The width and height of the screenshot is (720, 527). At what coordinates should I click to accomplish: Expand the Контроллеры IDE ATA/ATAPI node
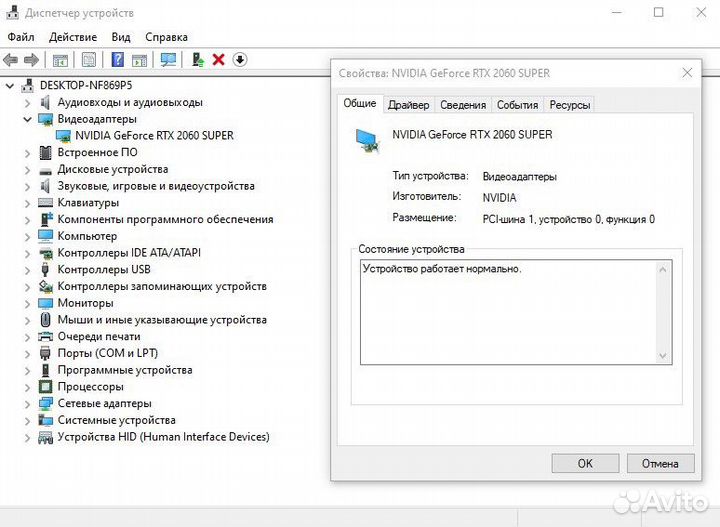(x=28, y=253)
